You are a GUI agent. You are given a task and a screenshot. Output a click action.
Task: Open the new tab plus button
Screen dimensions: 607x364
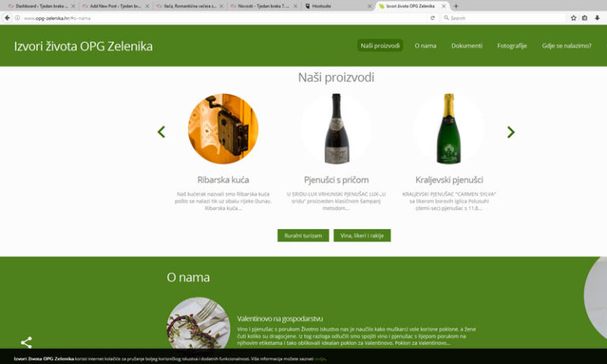tap(456, 6)
